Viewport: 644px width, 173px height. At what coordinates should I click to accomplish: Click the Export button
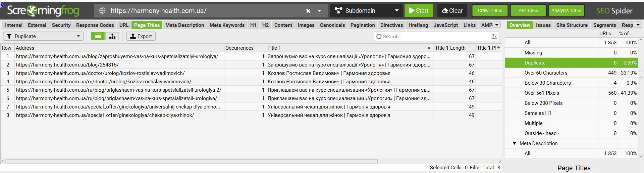141,36
